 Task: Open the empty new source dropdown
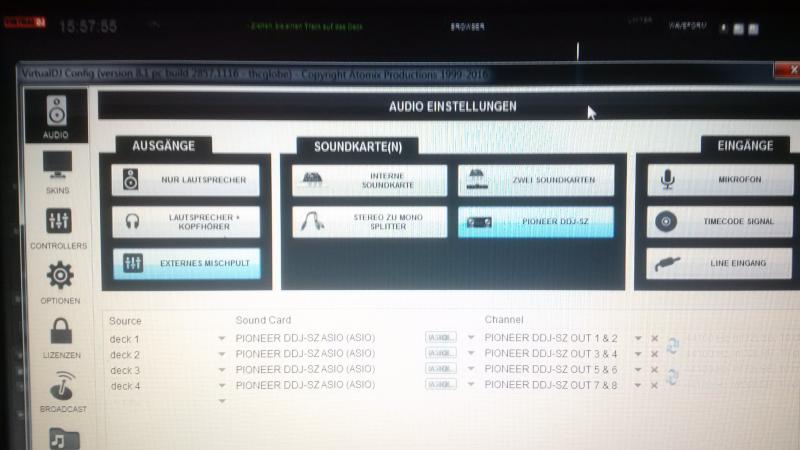[221, 401]
